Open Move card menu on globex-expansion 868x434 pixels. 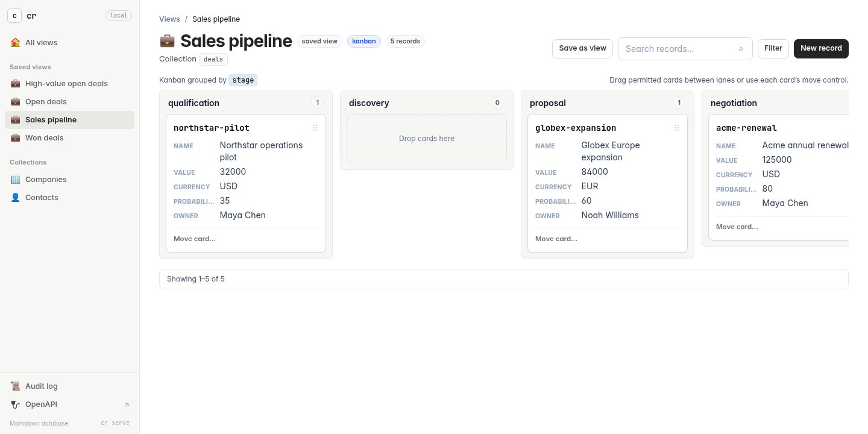tap(556, 239)
